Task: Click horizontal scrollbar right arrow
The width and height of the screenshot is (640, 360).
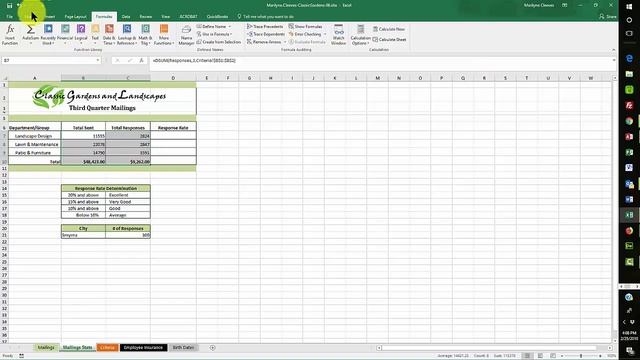Action: pos(609,348)
